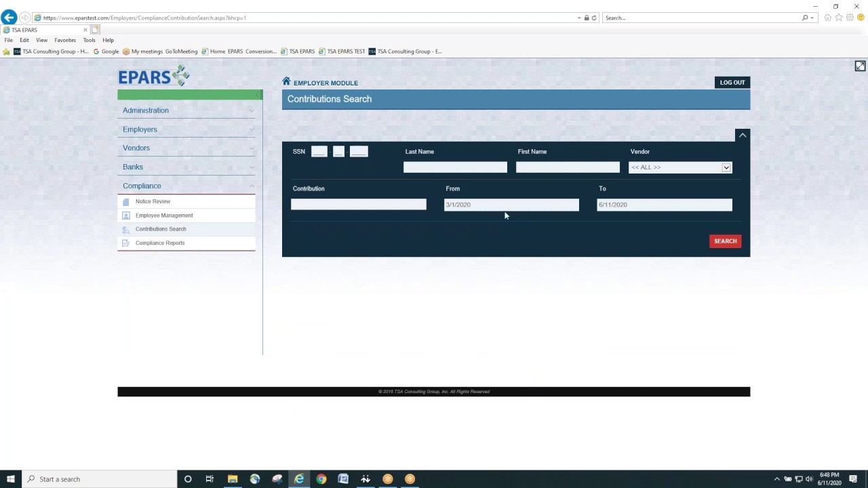
Task: Open the Action Center notification icon
Action: pyautogui.click(x=853, y=479)
